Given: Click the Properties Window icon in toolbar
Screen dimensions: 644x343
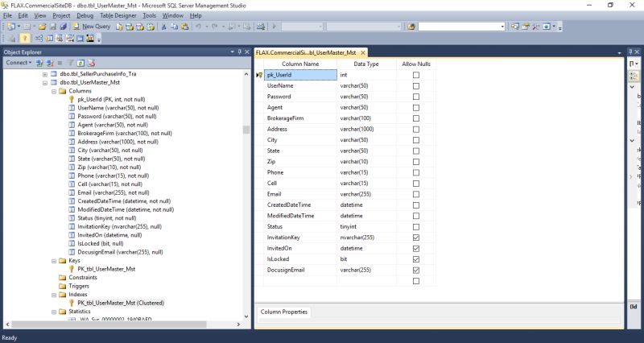Looking at the screenshot, I should [526, 27].
